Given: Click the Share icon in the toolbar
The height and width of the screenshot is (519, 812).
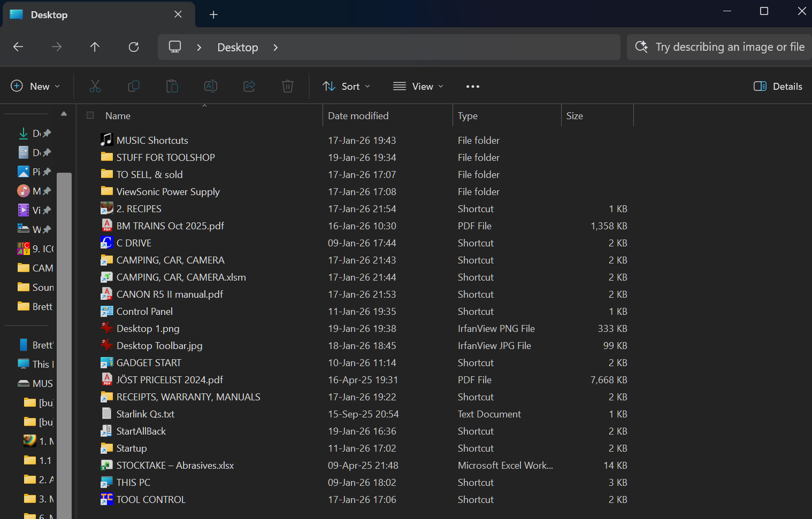Looking at the screenshot, I should point(249,86).
